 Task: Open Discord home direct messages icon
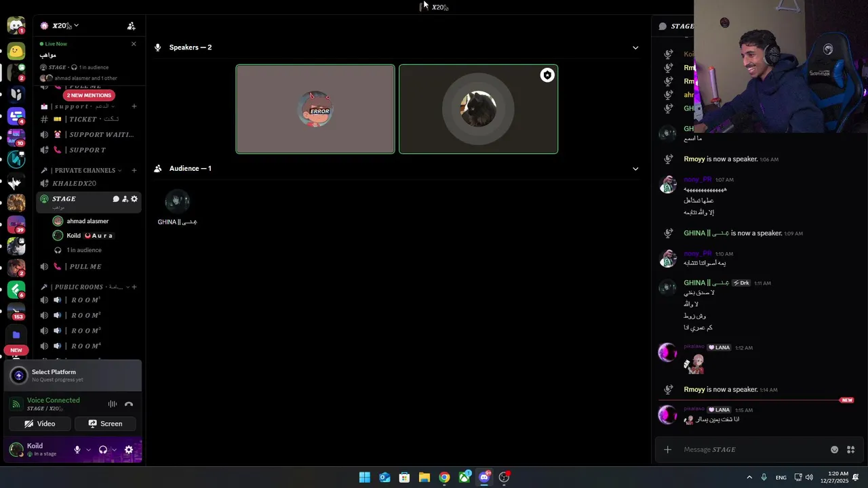tap(16, 26)
